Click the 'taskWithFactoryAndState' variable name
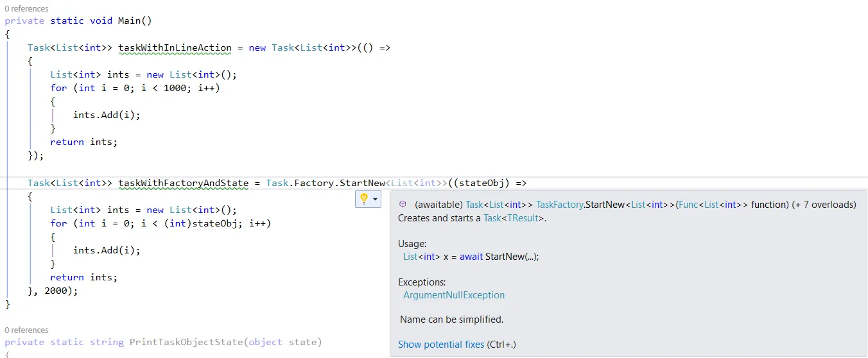 pos(183,183)
